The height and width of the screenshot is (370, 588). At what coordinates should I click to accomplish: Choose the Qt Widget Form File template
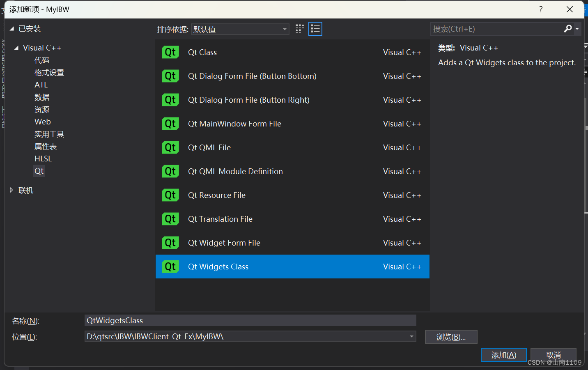pyautogui.click(x=292, y=243)
